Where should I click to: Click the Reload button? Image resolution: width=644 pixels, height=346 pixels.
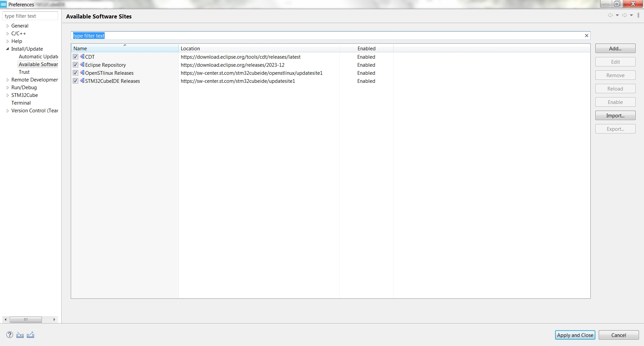click(615, 89)
